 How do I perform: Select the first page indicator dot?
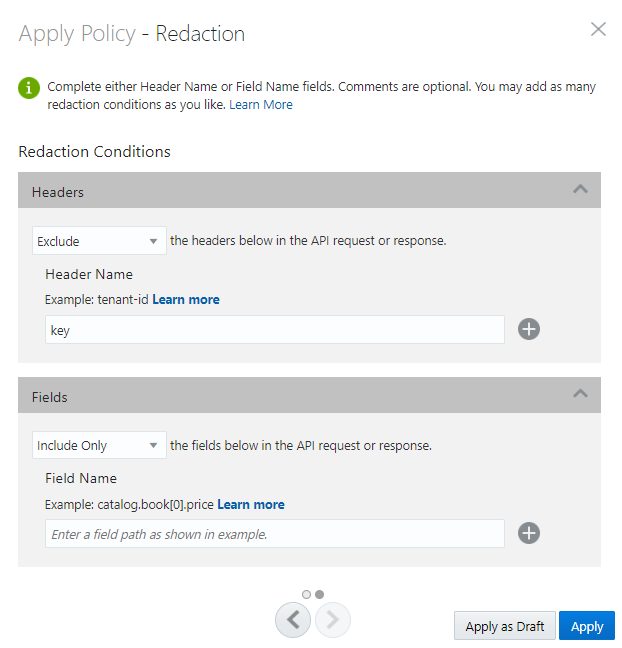click(306, 594)
